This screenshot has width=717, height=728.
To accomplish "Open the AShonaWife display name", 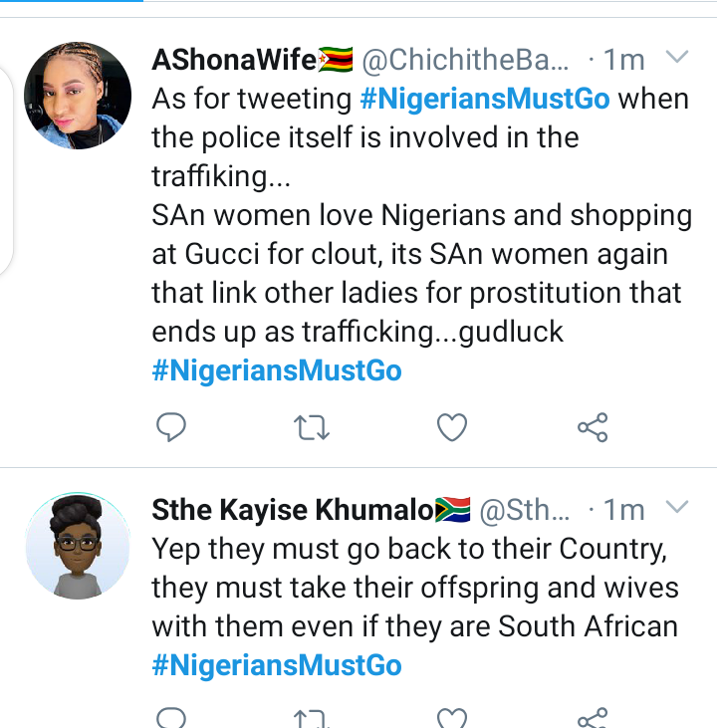I will coord(234,60).
